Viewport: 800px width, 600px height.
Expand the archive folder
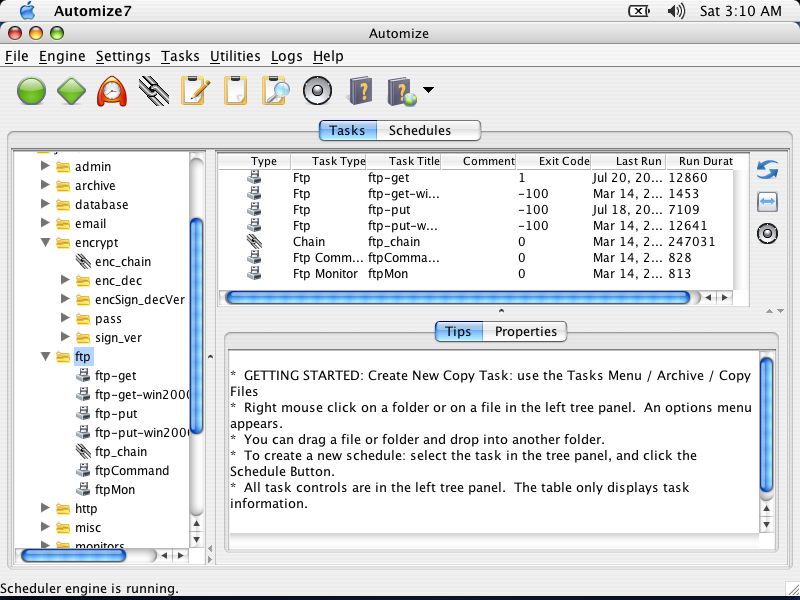pos(45,185)
